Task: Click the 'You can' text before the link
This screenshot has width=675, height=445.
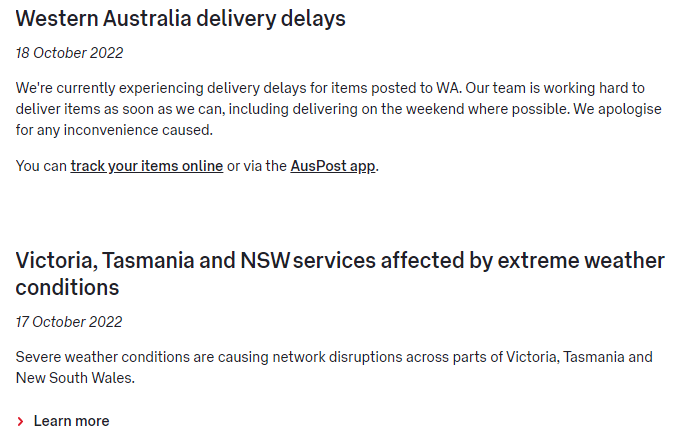Action: [x=41, y=165]
